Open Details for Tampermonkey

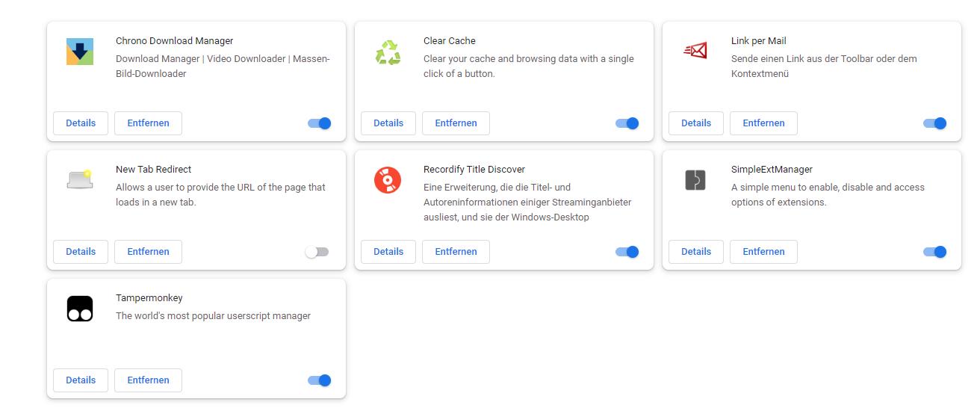[x=81, y=380]
